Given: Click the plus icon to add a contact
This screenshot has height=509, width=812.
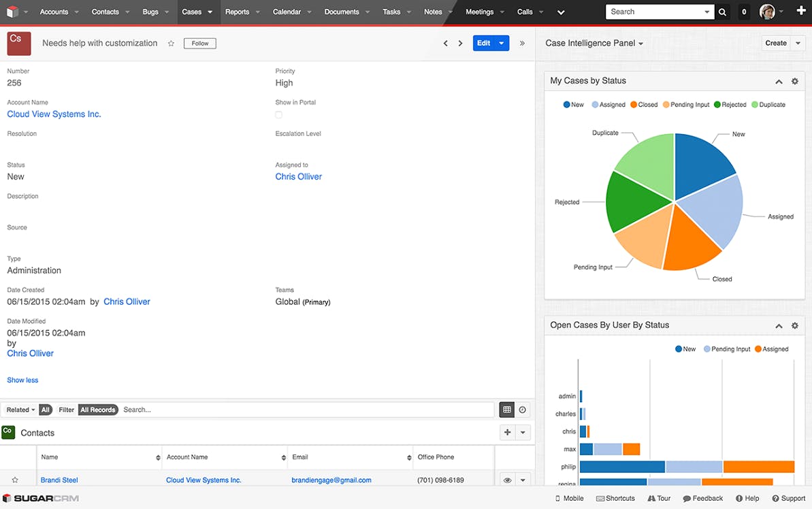Looking at the screenshot, I should click(x=506, y=432).
